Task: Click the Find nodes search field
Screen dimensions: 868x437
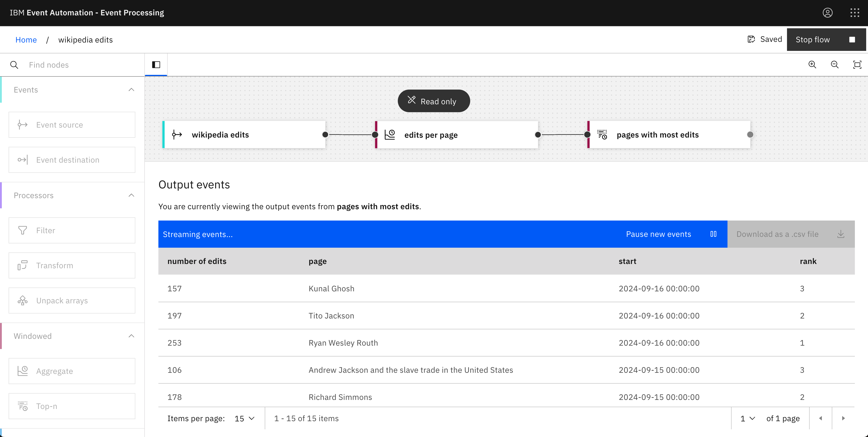Action: pyautogui.click(x=81, y=65)
